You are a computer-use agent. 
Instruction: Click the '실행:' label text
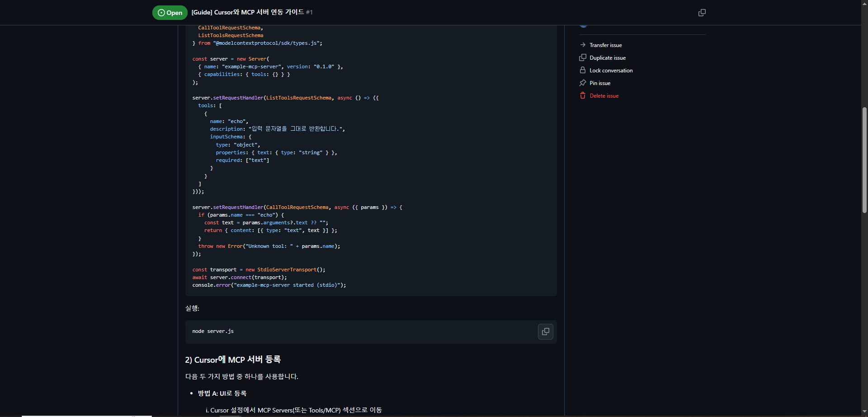point(192,308)
